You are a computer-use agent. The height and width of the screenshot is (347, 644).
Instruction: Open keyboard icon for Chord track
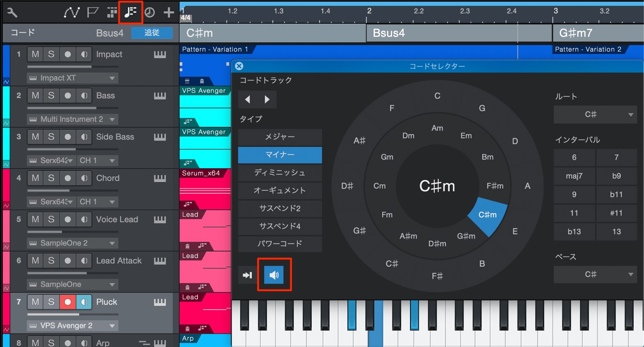tap(160, 178)
